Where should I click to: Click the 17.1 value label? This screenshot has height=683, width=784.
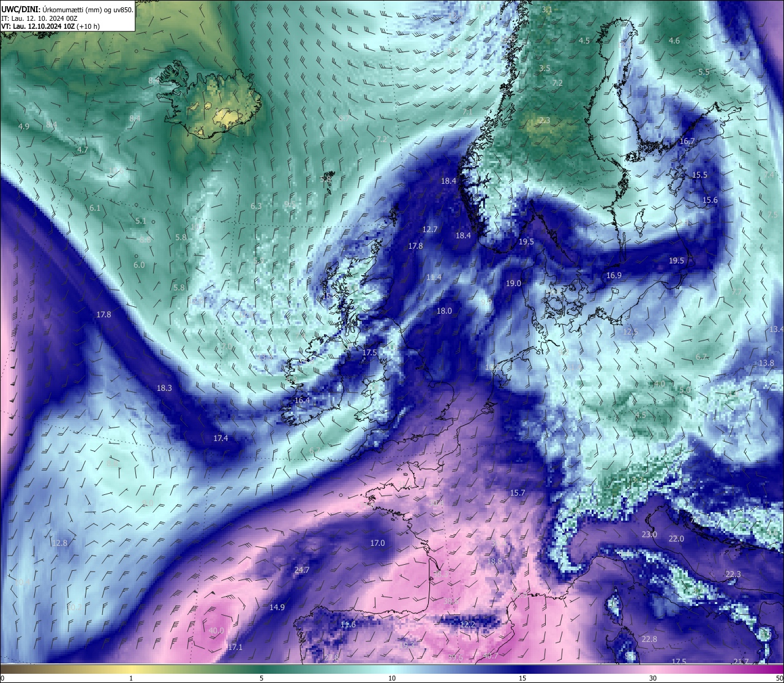[235, 647]
